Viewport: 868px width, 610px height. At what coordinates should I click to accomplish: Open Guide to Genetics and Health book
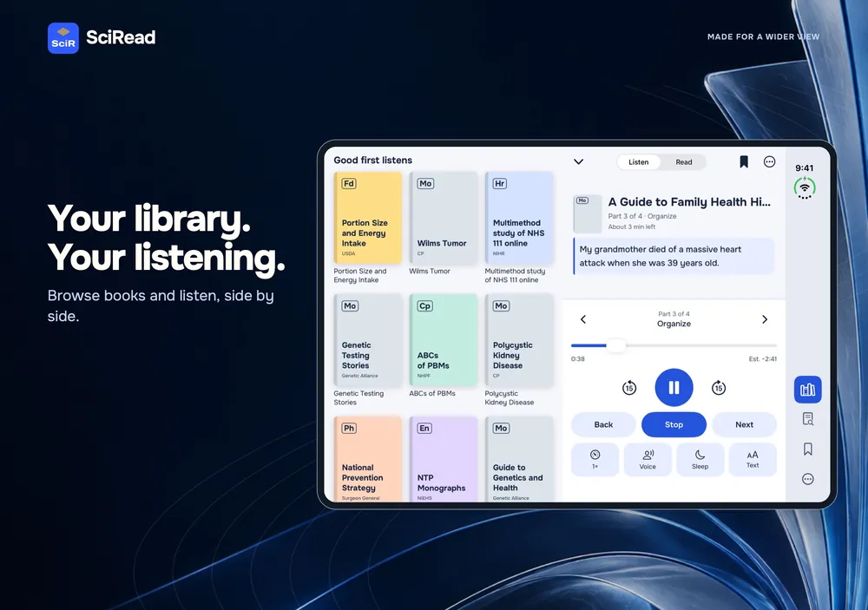coord(519,459)
